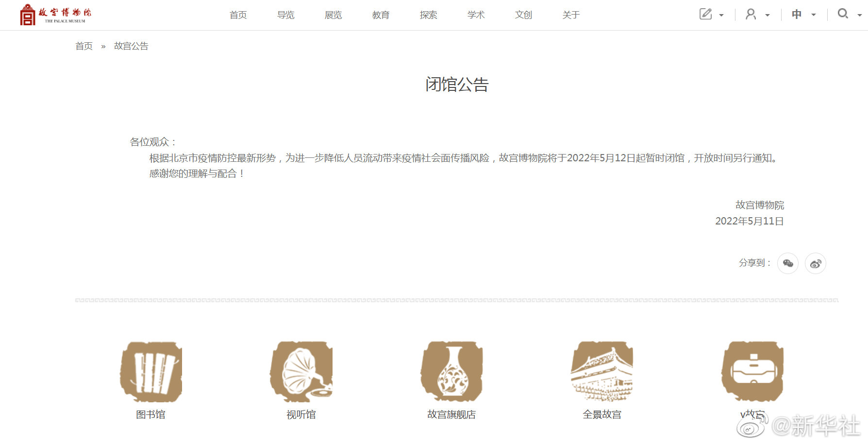The width and height of the screenshot is (868, 447).
Task: Select the 教育 menu item
Action: (x=381, y=15)
